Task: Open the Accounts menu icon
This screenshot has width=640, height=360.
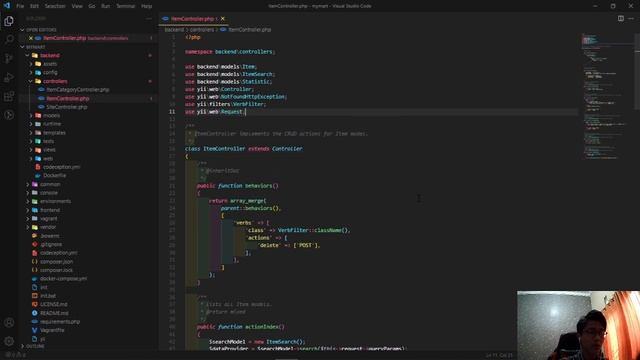Action: (x=9, y=322)
